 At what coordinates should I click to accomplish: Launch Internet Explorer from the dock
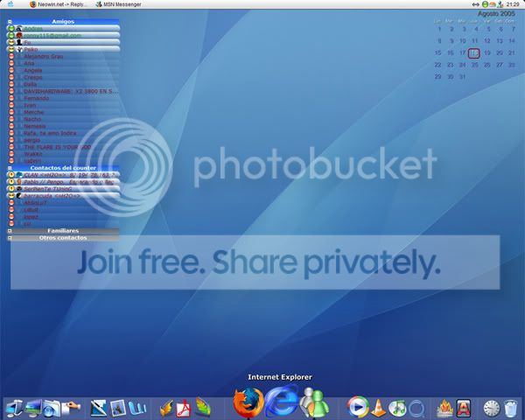click(281, 402)
